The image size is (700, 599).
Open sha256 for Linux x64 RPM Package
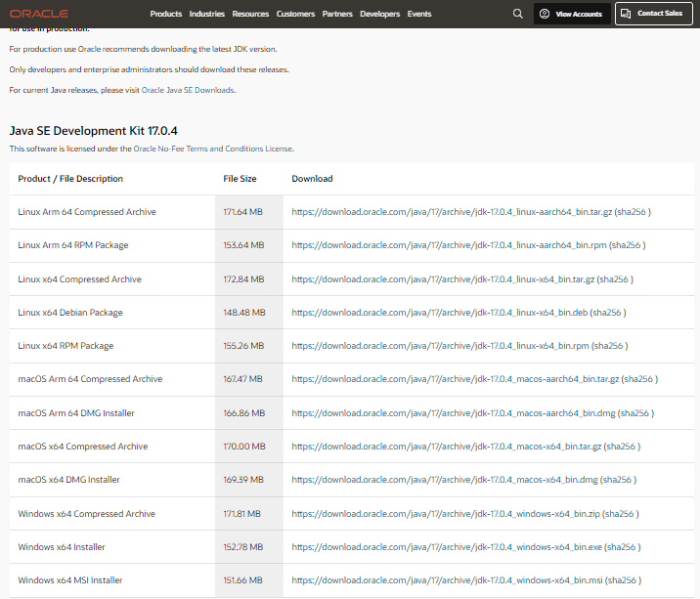608,346
